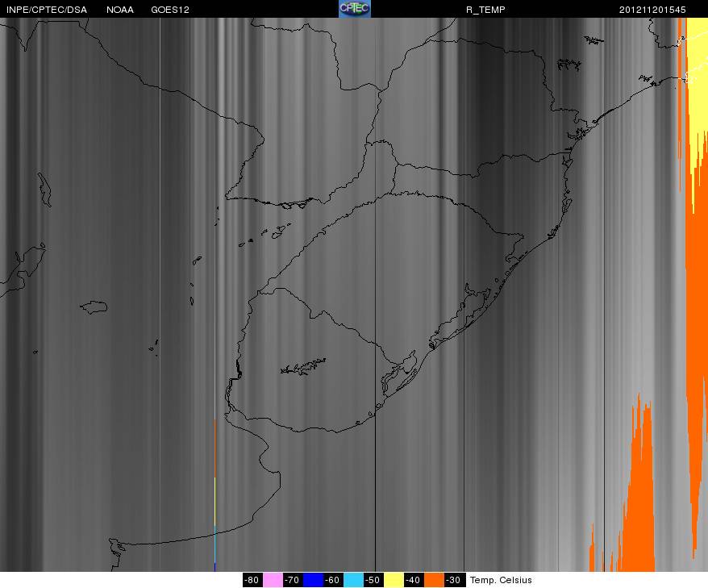The height and width of the screenshot is (588, 708).
Task: Click the dark blue legend swatch
Action: click(x=314, y=580)
